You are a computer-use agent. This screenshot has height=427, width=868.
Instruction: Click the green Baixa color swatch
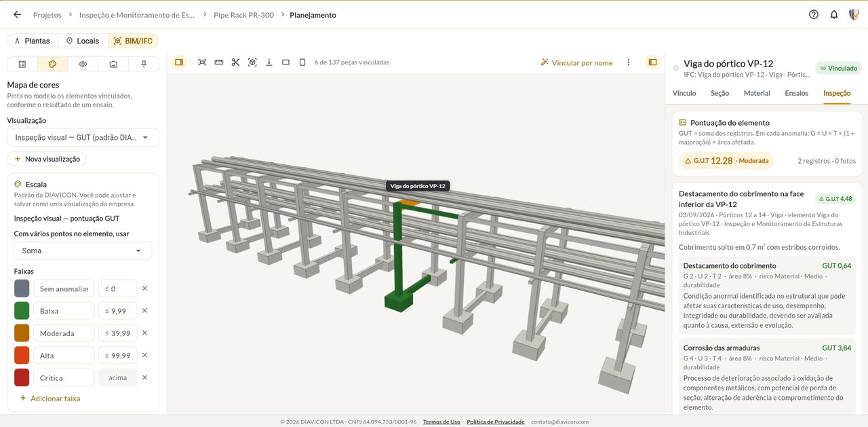coord(22,311)
